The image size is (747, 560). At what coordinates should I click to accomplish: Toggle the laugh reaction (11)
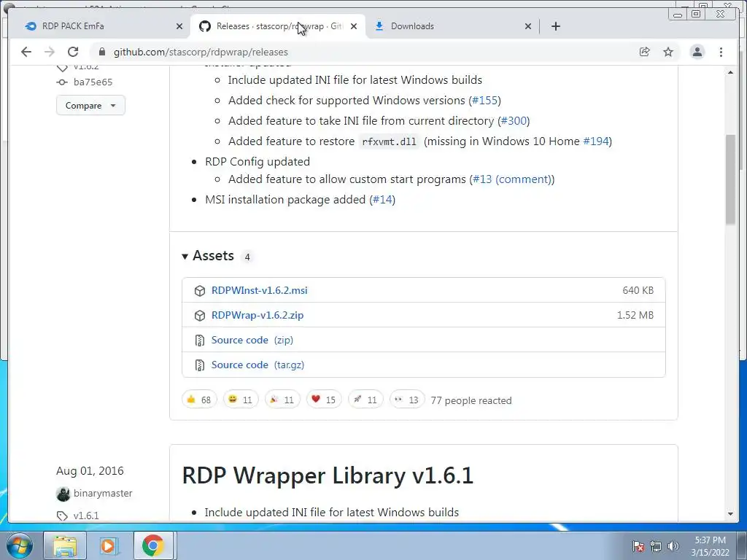pyautogui.click(x=241, y=400)
